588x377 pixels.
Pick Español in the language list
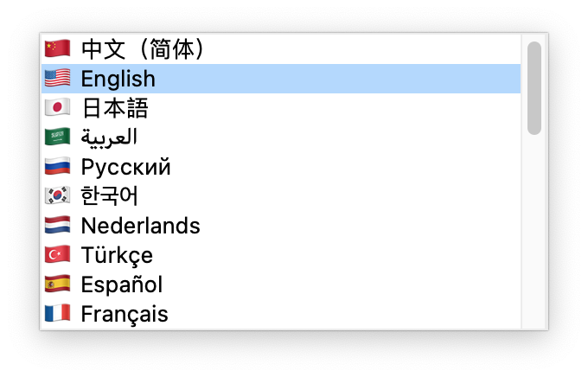pos(121,284)
